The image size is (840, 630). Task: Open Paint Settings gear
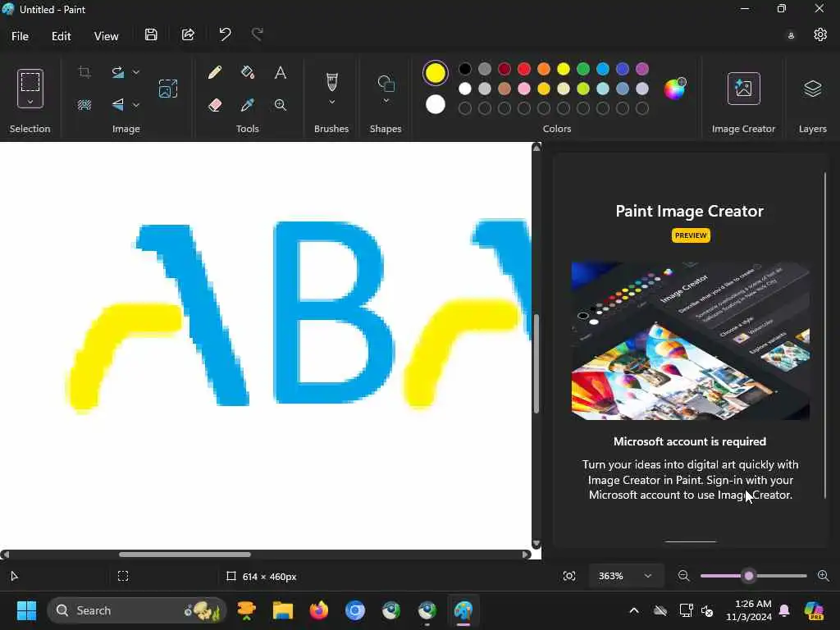coord(820,34)
